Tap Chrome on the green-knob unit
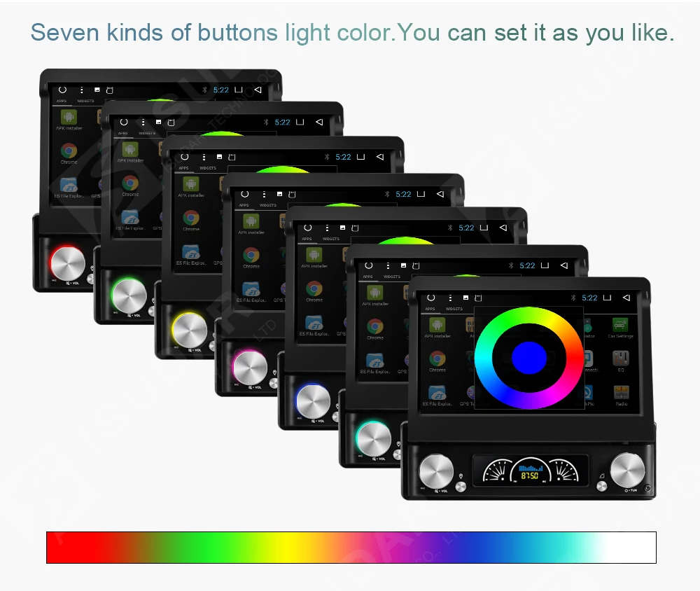The image size is (700, 591). coord(130,186)
